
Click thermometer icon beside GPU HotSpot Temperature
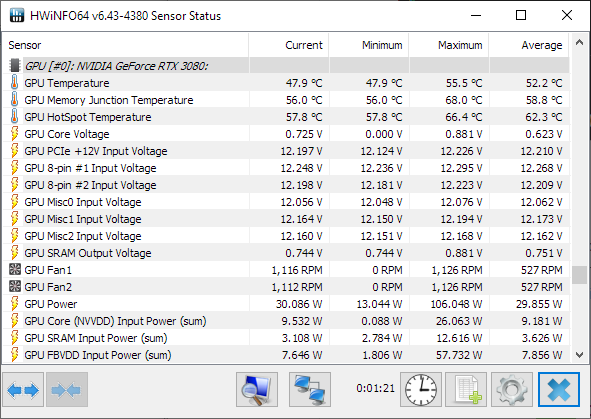[14, 116]
